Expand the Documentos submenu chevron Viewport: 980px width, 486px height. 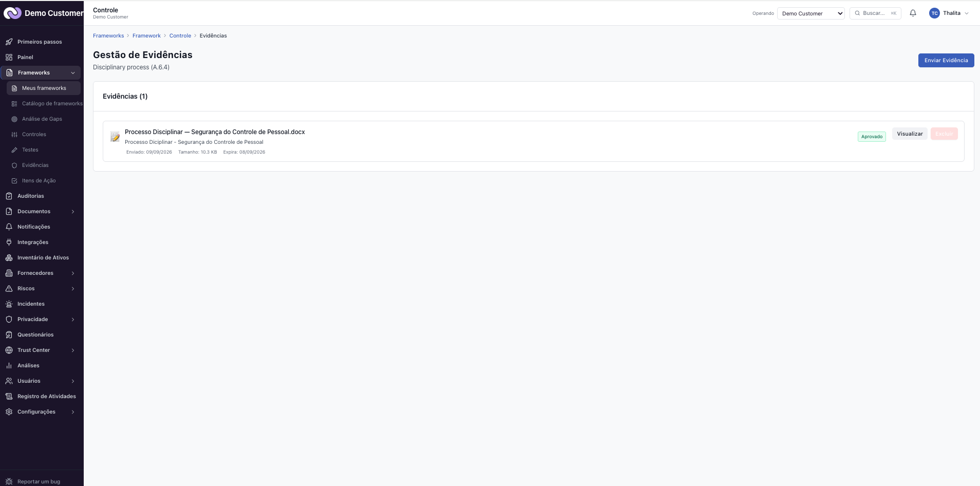(73, 212)
